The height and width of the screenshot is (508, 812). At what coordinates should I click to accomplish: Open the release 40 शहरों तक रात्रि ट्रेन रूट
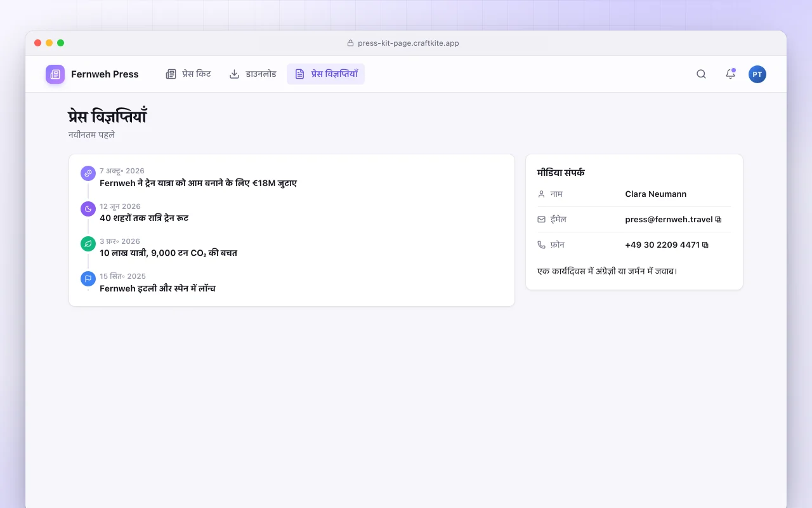point(144,218)
